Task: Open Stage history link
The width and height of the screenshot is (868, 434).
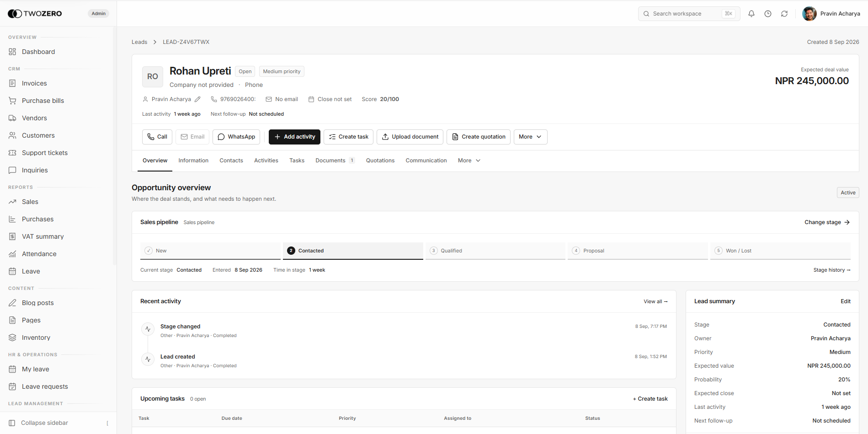Action: coord(832,270)
